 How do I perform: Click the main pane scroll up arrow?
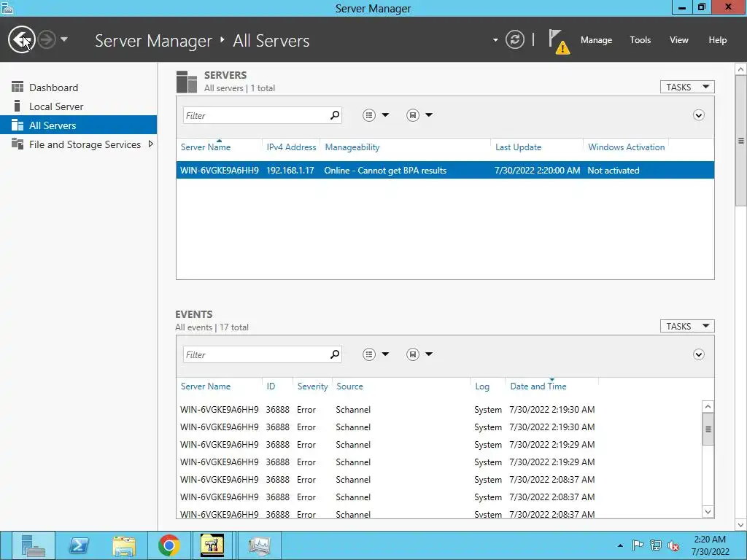[x=741, y=69]
